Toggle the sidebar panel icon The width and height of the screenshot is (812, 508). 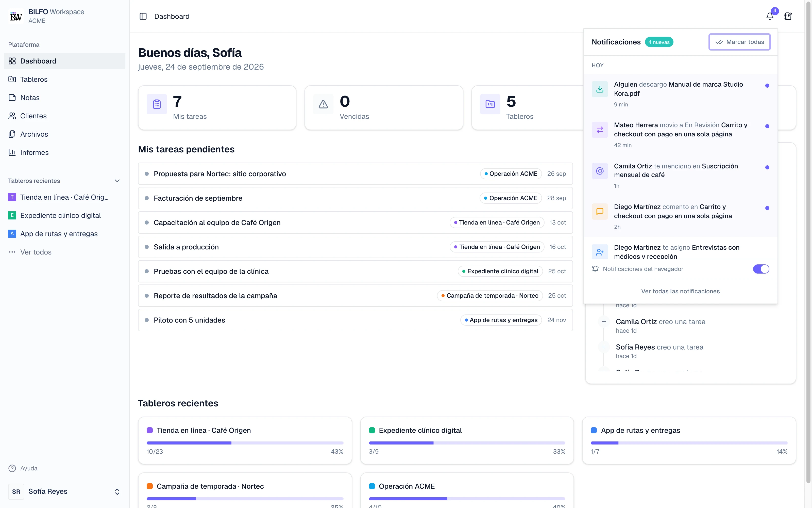point(143,16)
